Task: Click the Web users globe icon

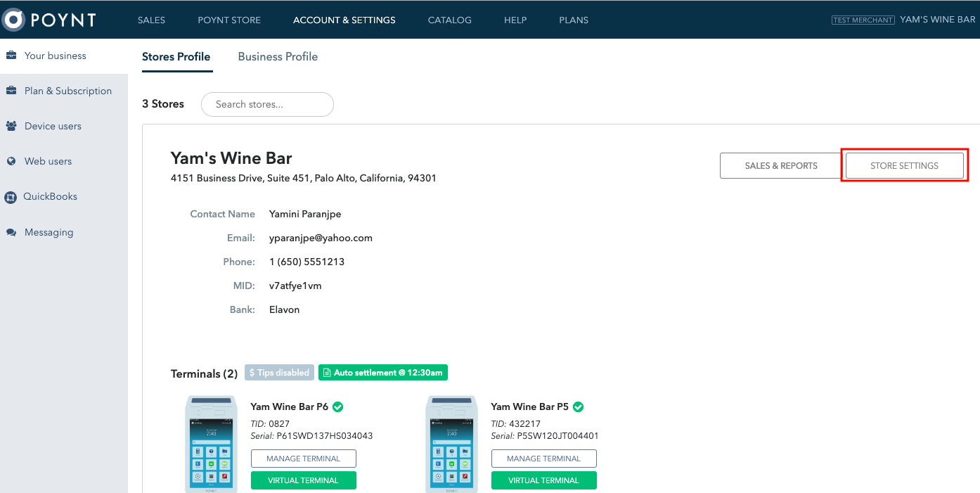Action: pos(11,161)
